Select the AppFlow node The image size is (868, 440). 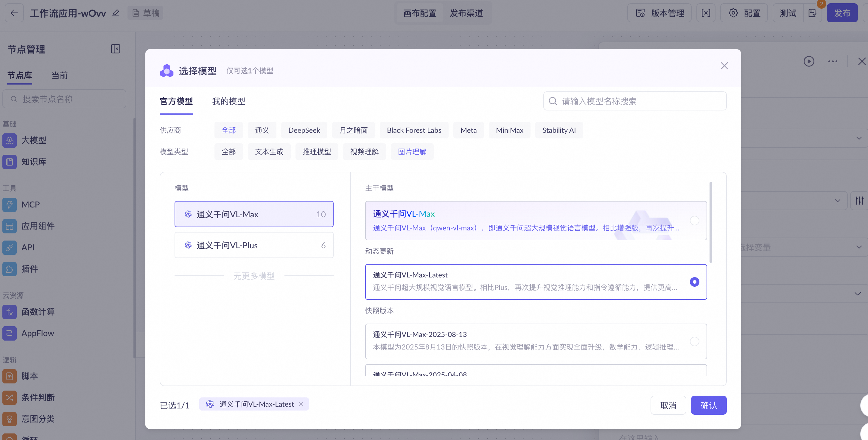pyautogui.click(x=28, y=333)
